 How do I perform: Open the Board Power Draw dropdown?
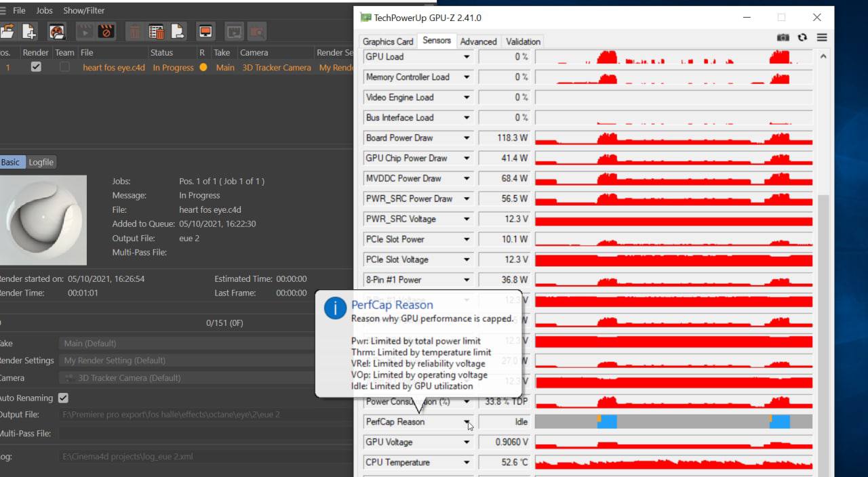coord(467,138)
